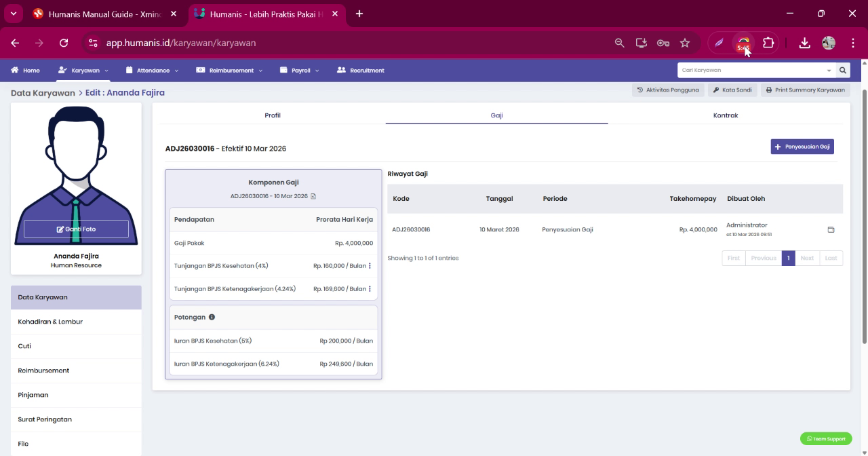
Task: Close the Humanis Manual Guide tab
Action: (174, 14)
